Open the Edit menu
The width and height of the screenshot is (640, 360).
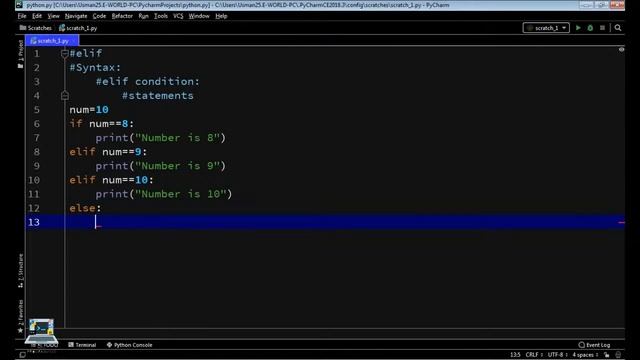[37, 16]
